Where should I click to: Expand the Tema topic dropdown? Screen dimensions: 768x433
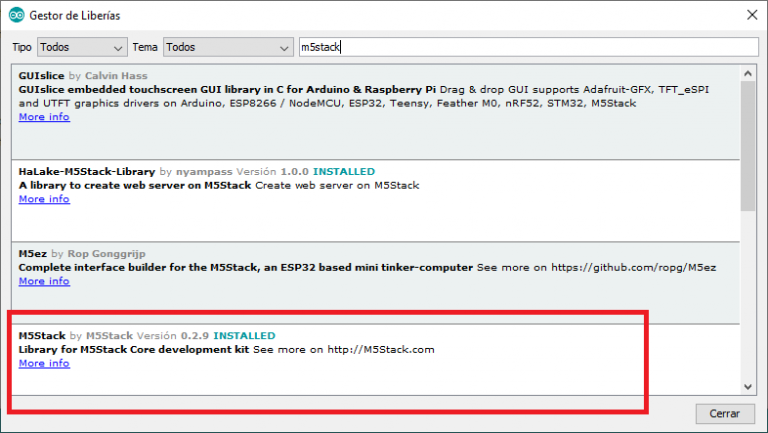point(226,47)
